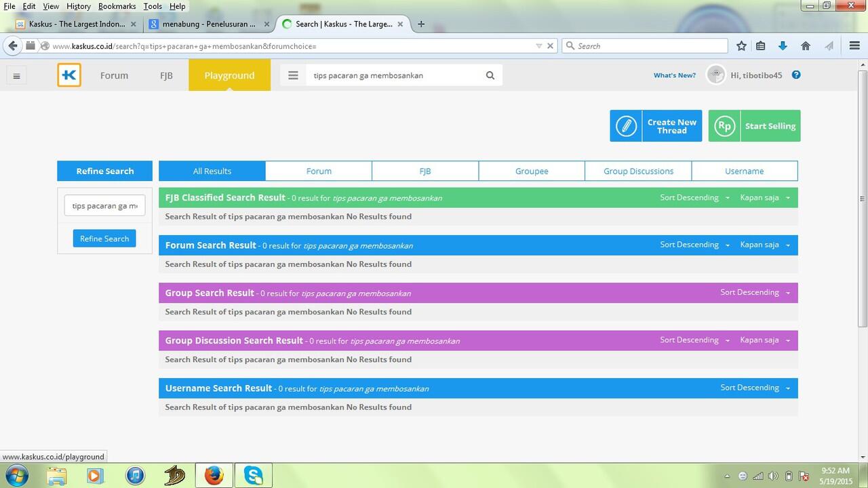Expand Sort Descending in Username Search Result
This screenshot has width=868, height=488.
click(755, 388)
